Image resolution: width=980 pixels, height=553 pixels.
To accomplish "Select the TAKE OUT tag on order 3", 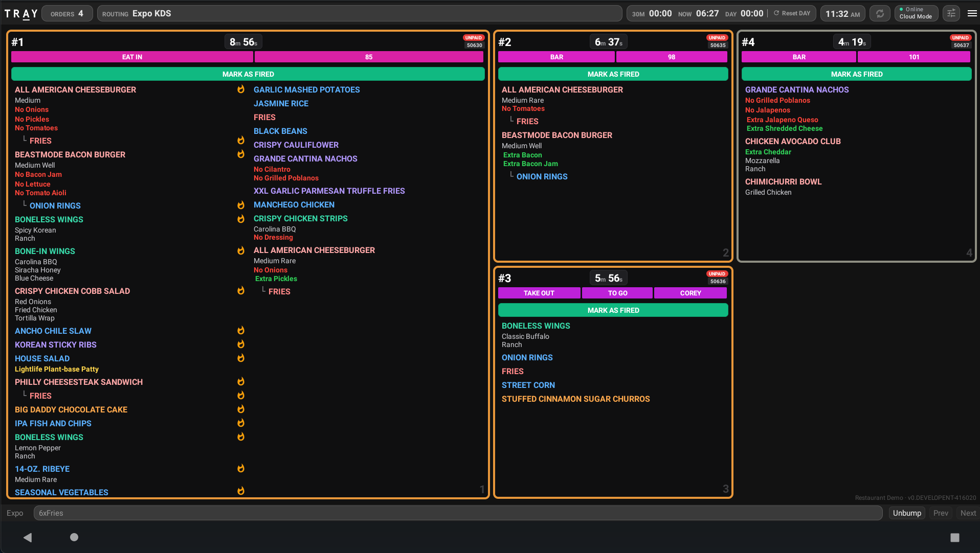I will click(539, 293).
